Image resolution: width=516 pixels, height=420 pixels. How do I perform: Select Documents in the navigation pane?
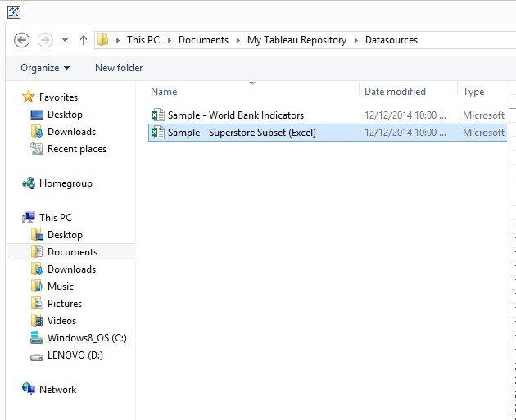coord(72,252)
